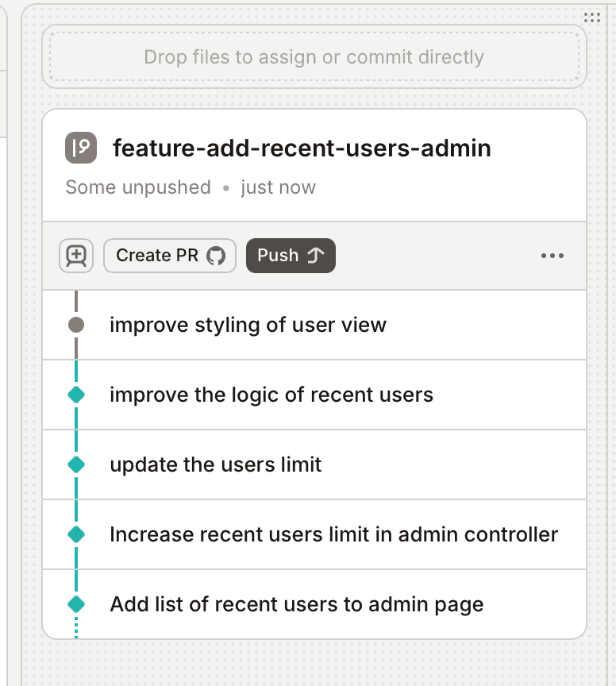Image resolution: width=616 pixels, height=686 pixels.
Task: Open the three-dot overflow menu
Action: click(552, 256)
